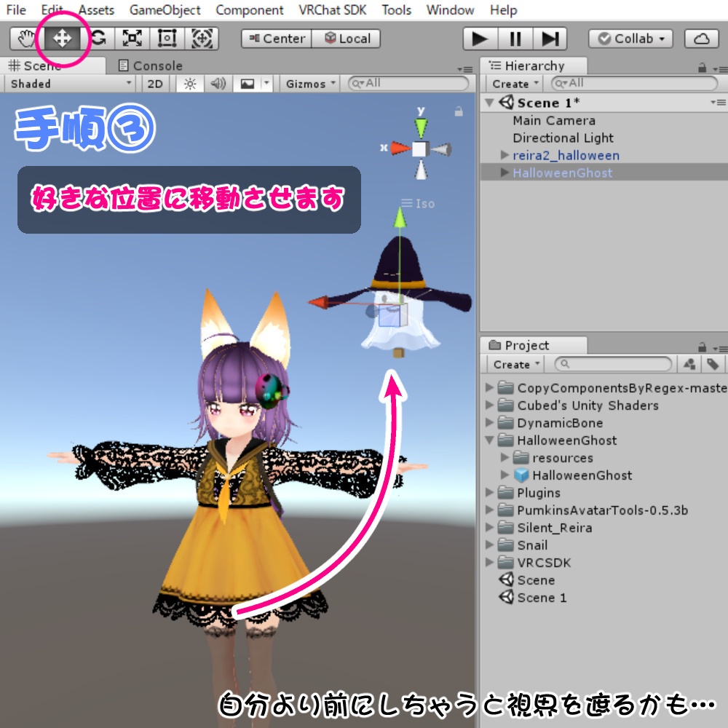Select the Scale tool

pos(132,38)
